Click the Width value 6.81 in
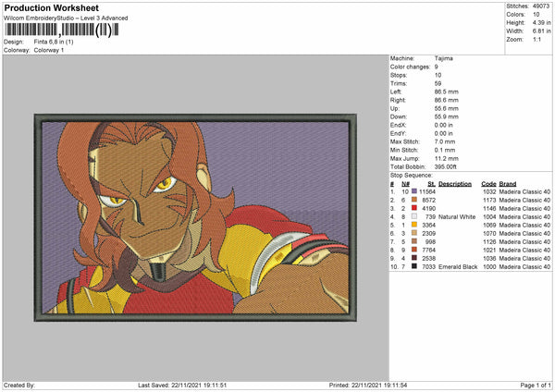Image resolution: width=555 pixels, height=392 pixels. pyautogui.click(x=541, y=31)
